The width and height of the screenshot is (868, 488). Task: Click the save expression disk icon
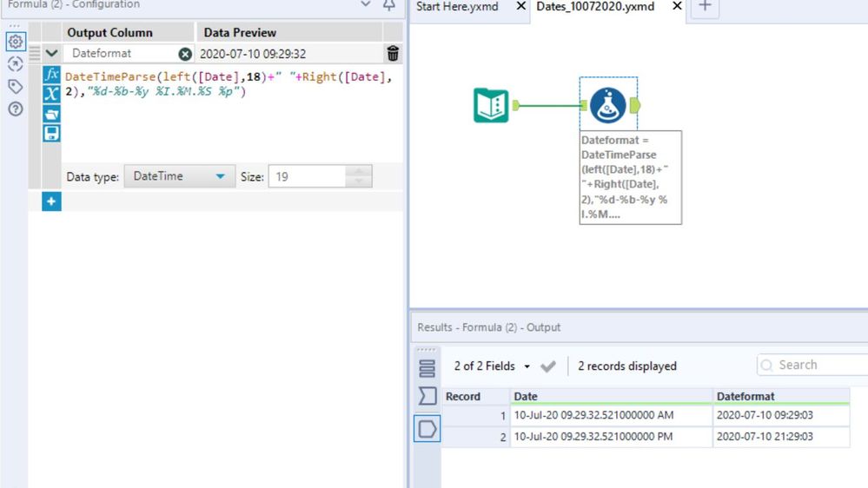click(x=51, y=134)
